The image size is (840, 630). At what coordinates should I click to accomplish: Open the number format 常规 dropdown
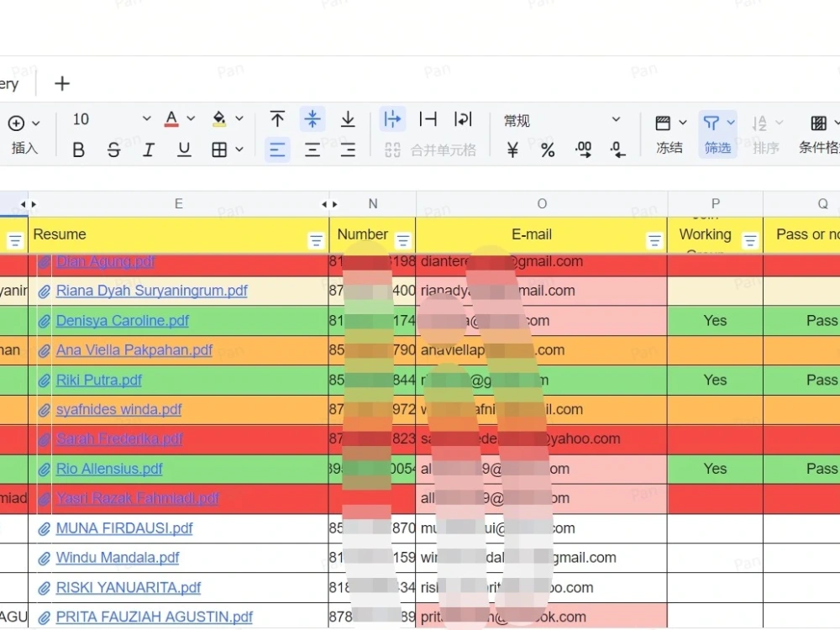563,120
